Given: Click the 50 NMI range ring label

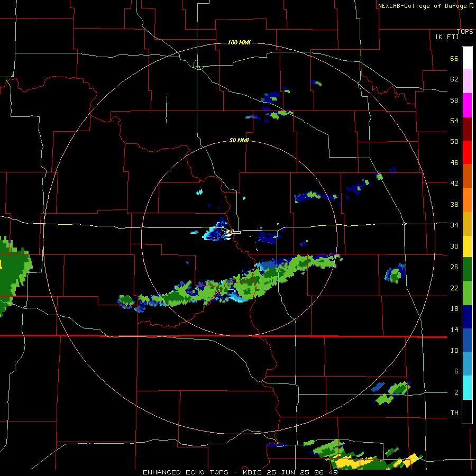Looking at the screenshot, I should pyautogui.click(x=239, y=140).
